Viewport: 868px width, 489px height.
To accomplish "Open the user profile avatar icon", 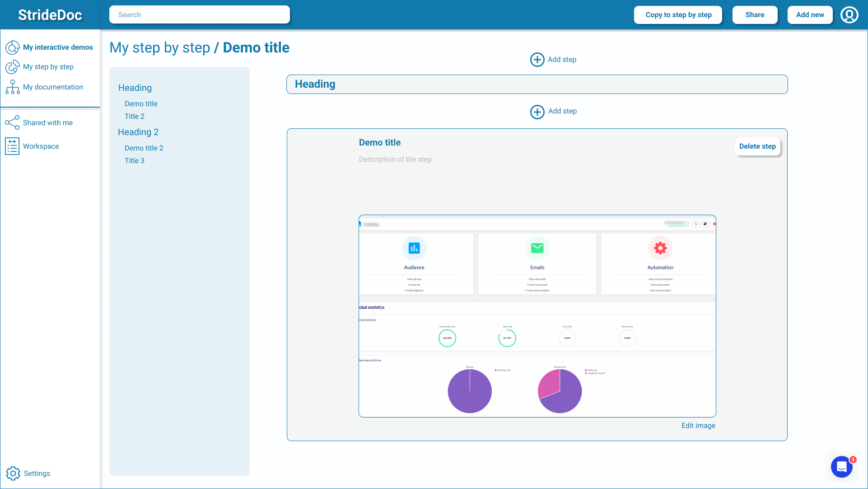I will pyautogui.click(x=849, y=15).
